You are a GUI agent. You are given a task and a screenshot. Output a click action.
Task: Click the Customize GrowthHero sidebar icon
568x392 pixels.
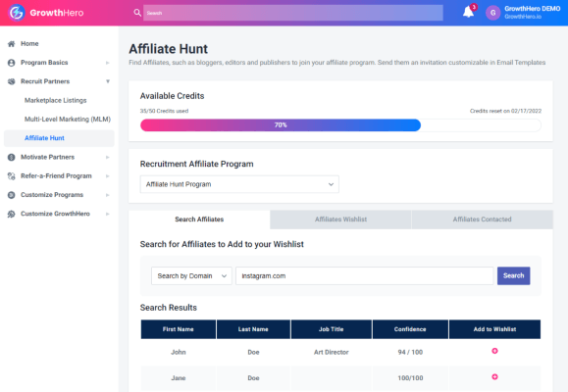[11, 214]
